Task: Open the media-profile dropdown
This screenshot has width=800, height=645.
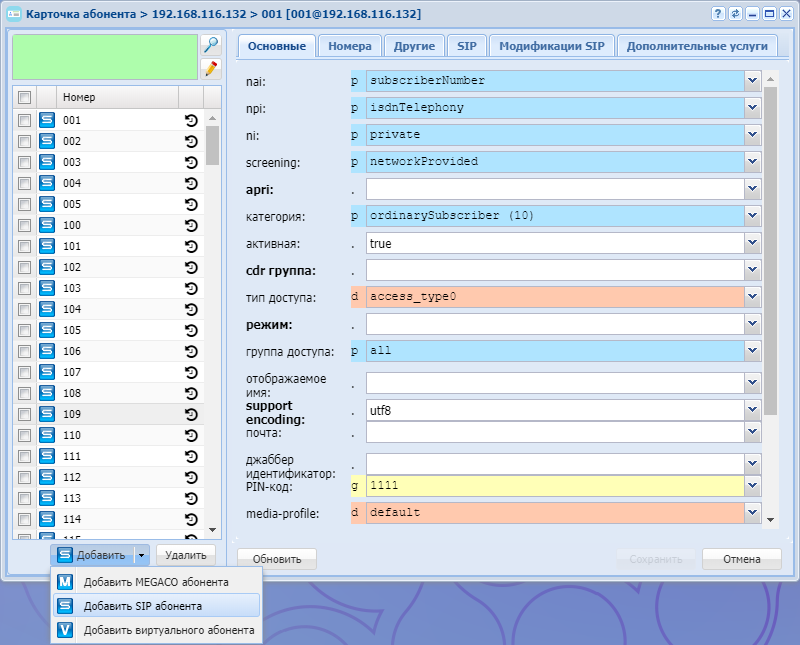Action: coord(752,512)
